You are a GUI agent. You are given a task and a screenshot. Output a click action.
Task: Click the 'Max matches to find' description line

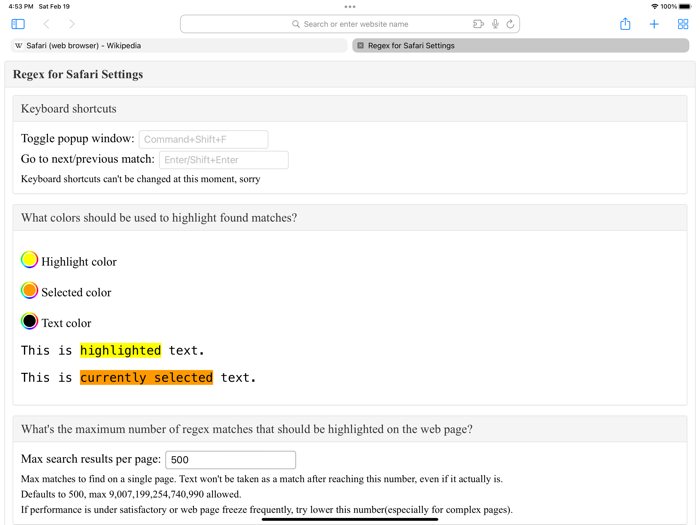pyautogui.click(x=262, y=479)
